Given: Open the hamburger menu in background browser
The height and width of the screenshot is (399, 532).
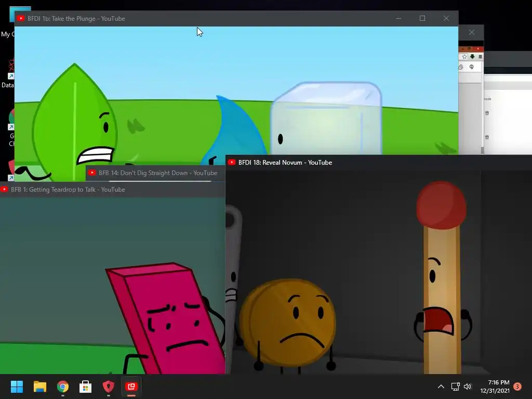Looking at the screenshot, I should (480, 57).
